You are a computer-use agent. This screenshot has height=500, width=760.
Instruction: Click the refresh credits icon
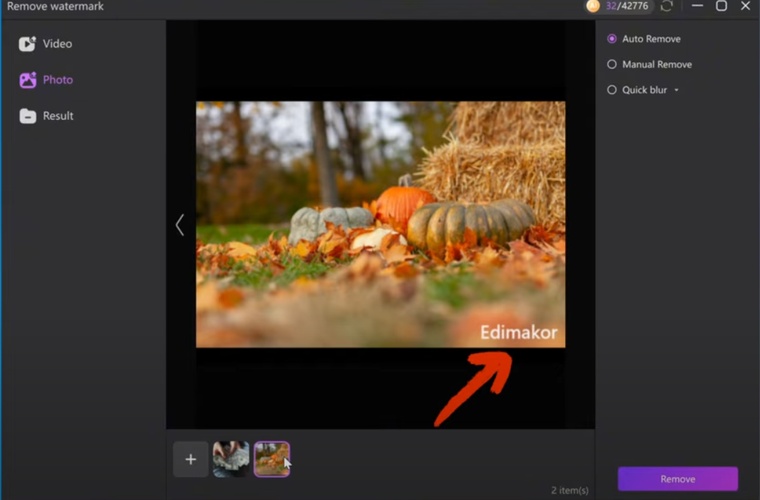coord(667,6)
